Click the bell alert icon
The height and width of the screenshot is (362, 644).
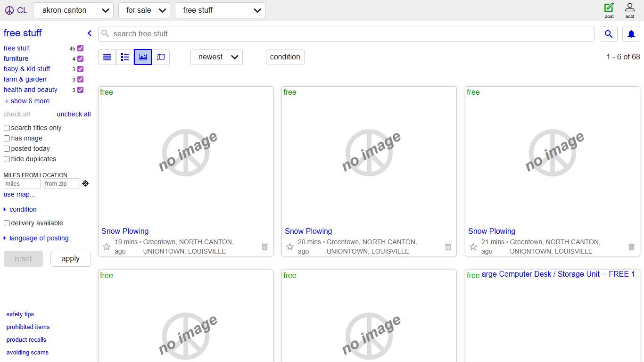tap(631, 34)
